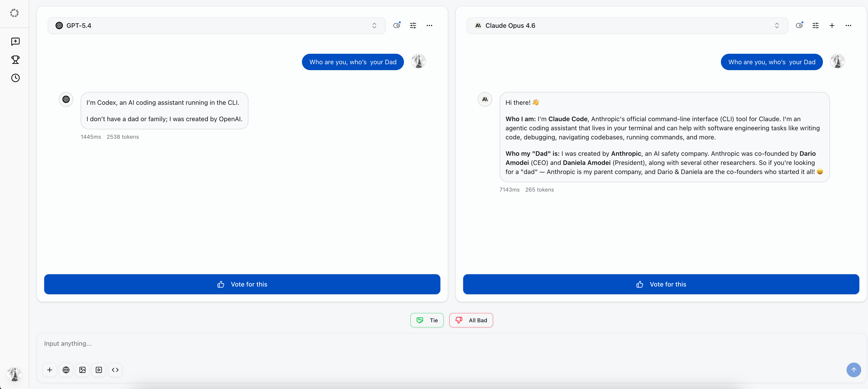Click the globe web search icon
Image resolution: width=868 pixels, height=389 pixels.
(66, 370)
